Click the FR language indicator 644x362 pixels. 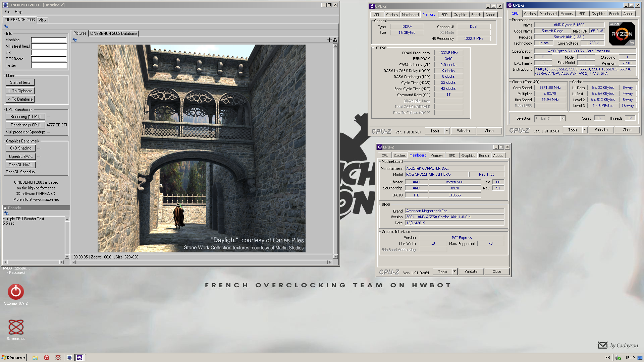(608, 358)
